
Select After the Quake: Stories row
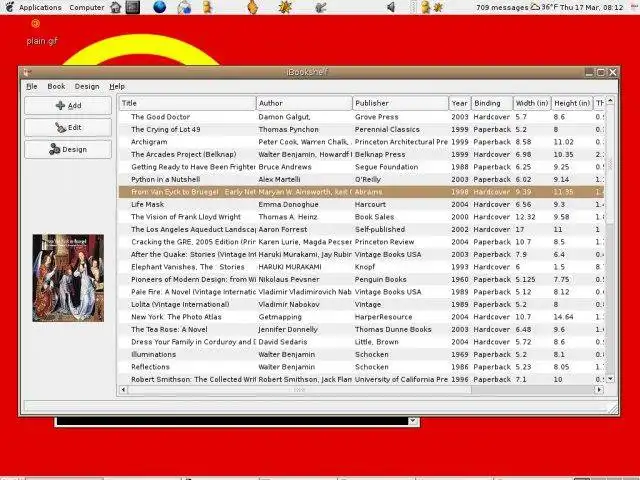[361, 254]
